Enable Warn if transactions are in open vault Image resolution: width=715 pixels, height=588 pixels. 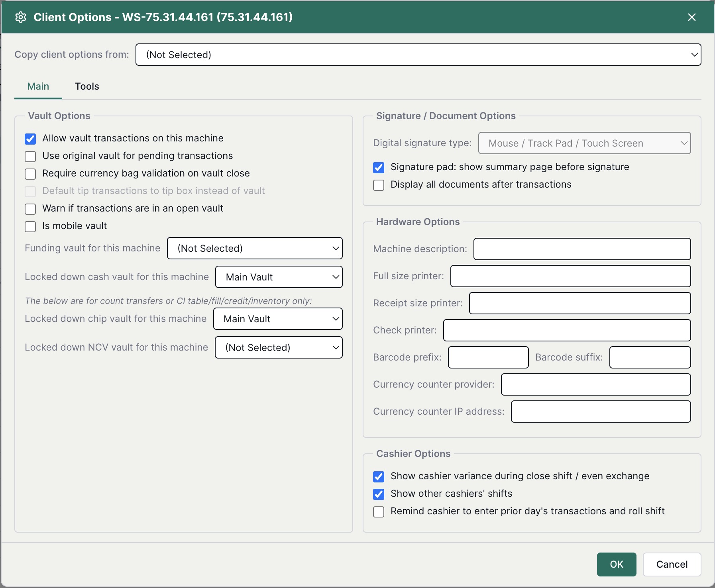30,209
